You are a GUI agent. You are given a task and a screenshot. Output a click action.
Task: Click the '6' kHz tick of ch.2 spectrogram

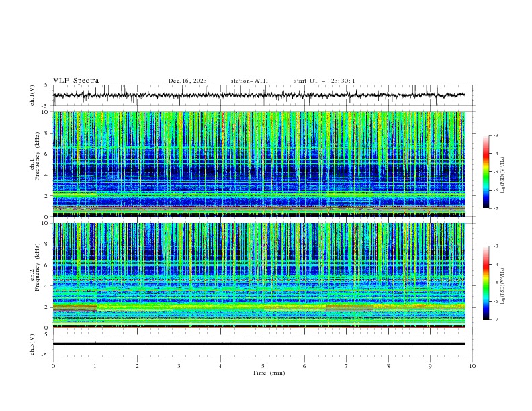(48, 265)
